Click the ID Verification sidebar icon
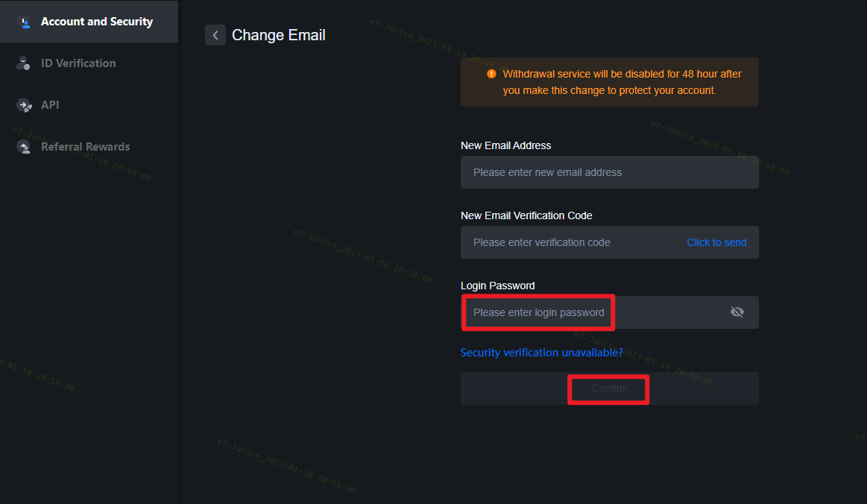The width and height of the screenshot is (867, 504). point(23,63)
